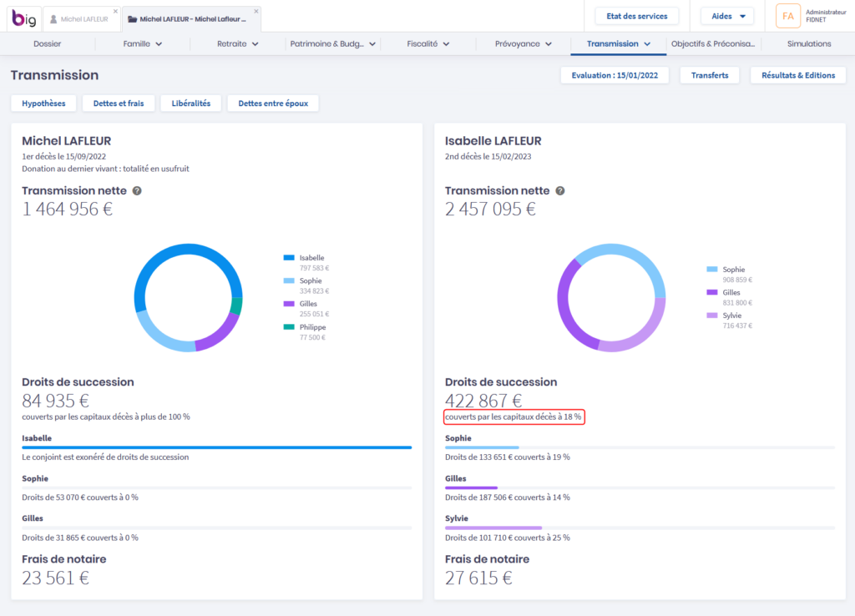Expand the Fiscalité menu
This screenshot has width=855, height=616.
pos(428,43)
